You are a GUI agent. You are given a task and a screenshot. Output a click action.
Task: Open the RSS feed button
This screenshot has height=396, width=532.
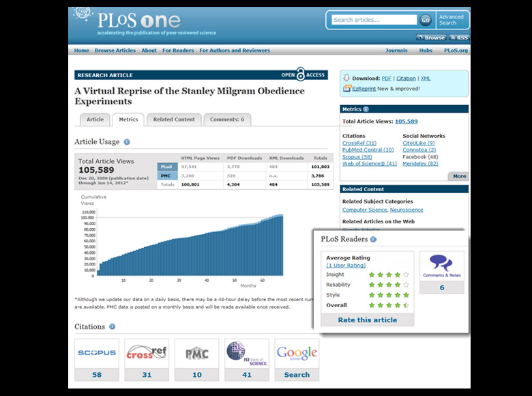click(459, 38)
